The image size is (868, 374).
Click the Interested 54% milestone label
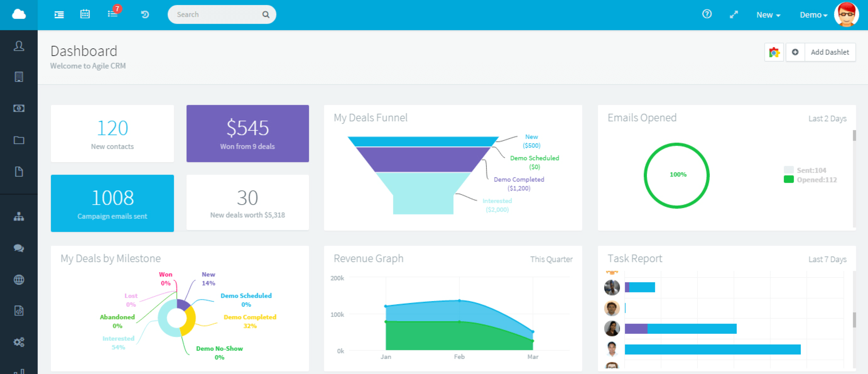point(118,343)
